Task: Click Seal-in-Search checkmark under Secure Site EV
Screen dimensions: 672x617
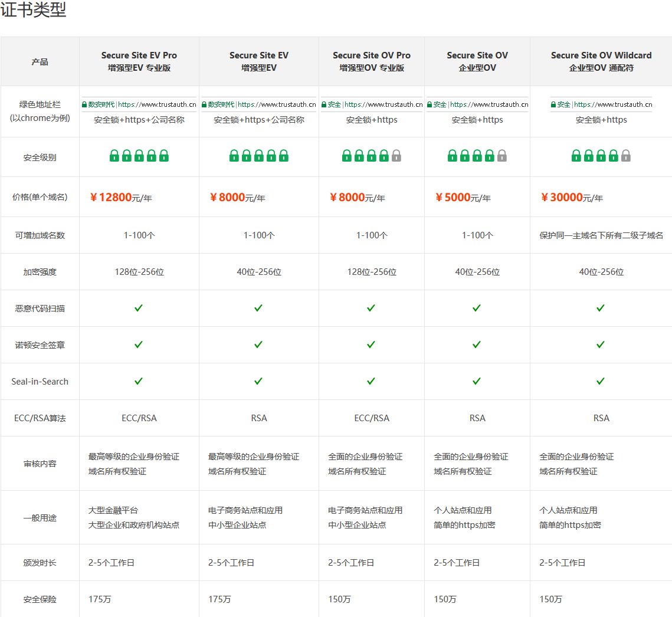Action: pos(258,381)
